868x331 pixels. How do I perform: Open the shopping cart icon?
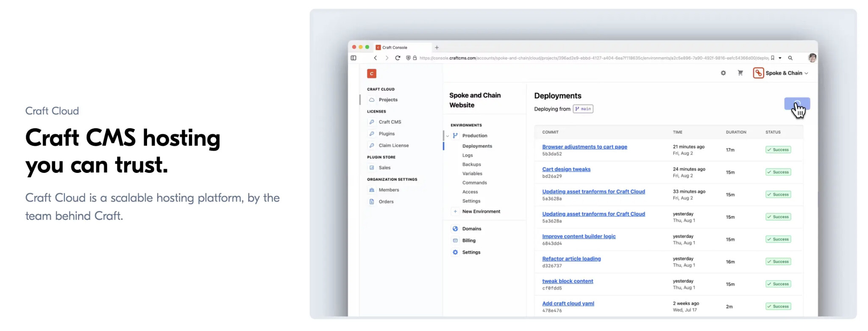[740, 73]
